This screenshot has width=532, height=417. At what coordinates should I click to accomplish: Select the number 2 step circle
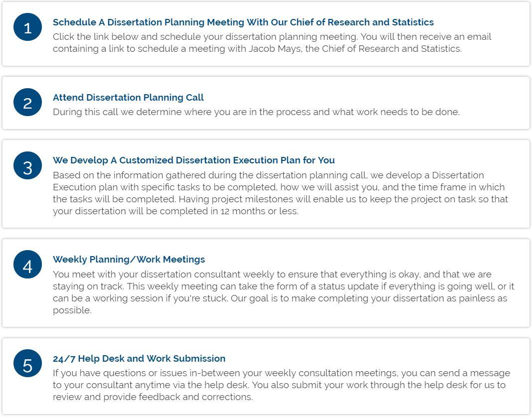(27, 103)
